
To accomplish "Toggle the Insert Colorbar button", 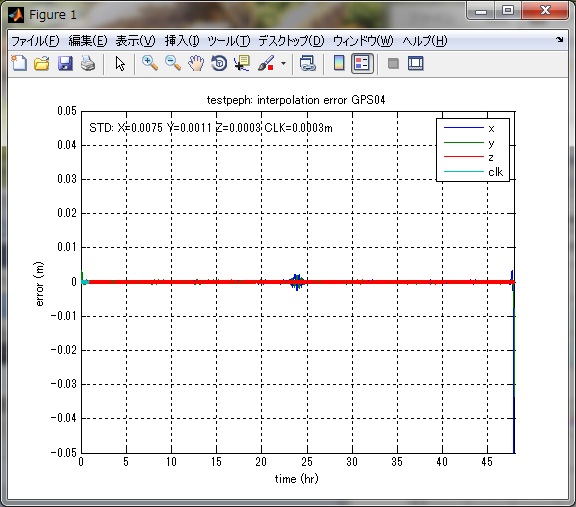I will click(339, 64).
